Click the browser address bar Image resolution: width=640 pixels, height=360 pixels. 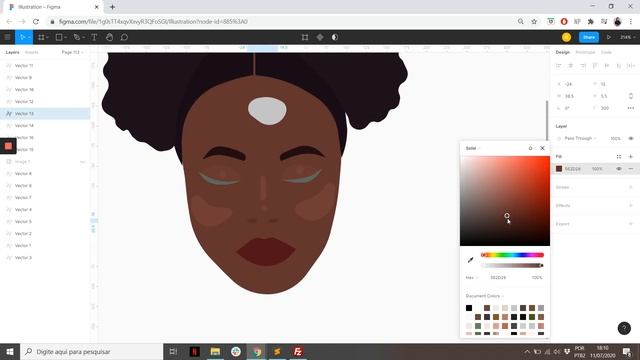[x=282, y=22]
